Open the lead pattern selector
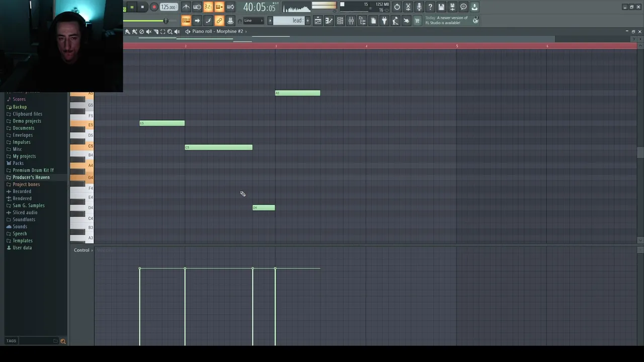Viewport: 644px width, 362px height. click(x=289, y=21)
